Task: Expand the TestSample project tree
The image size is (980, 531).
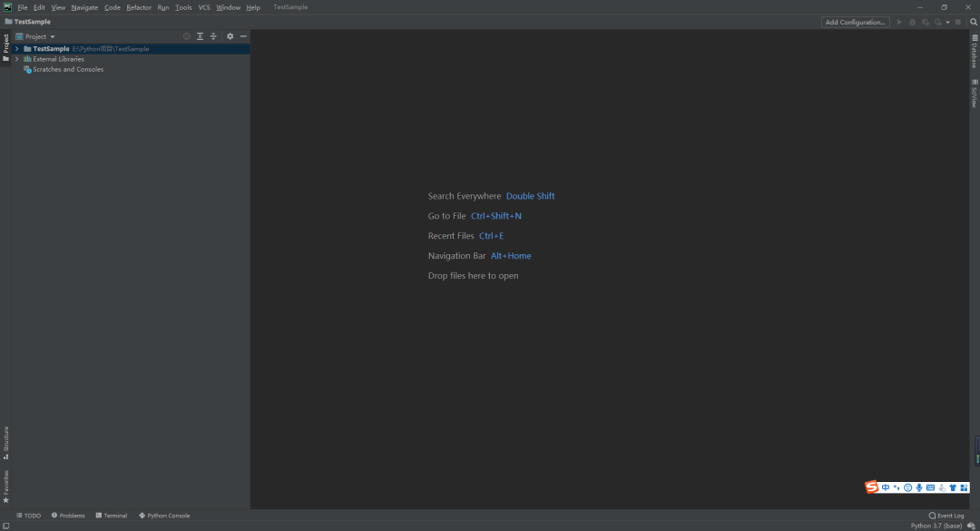Action: point(16,47)
